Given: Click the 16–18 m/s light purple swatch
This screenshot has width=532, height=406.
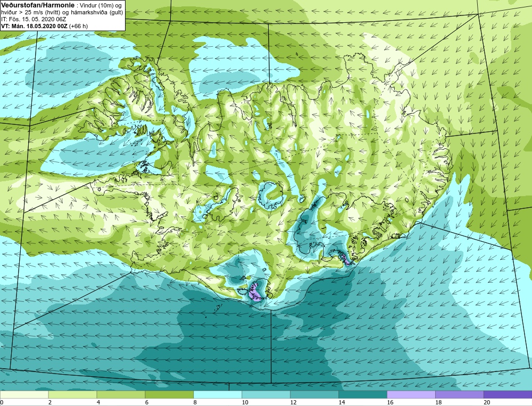Looking at the screenshot, I should click(x=411, y=394).
